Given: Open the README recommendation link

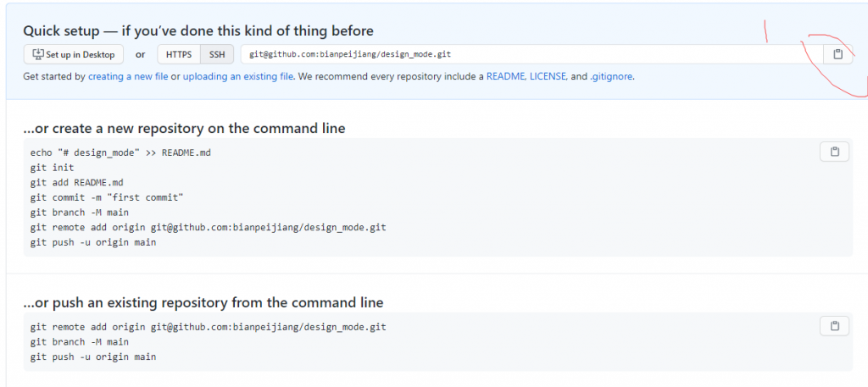Looking at the screenshot, I should (x=506, y=77).
